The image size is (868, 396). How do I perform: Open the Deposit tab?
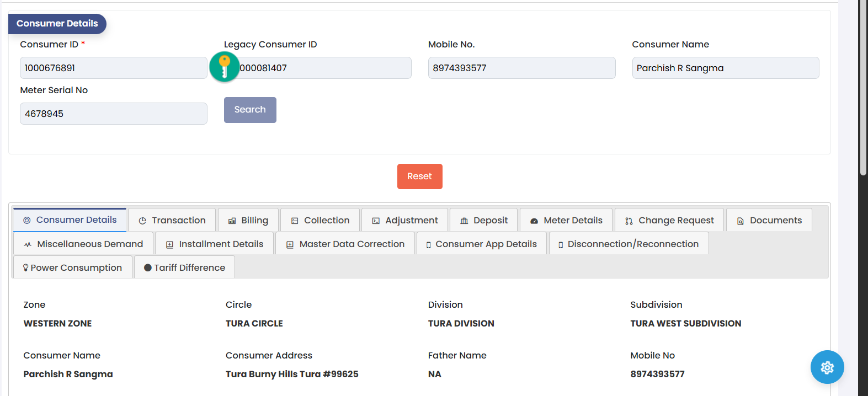(483, 221)
